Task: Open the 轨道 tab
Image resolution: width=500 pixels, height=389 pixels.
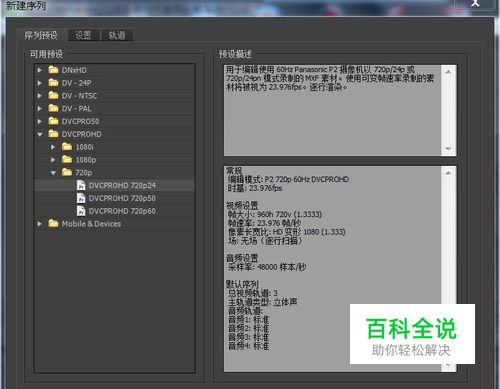Action: coord(117,35)
